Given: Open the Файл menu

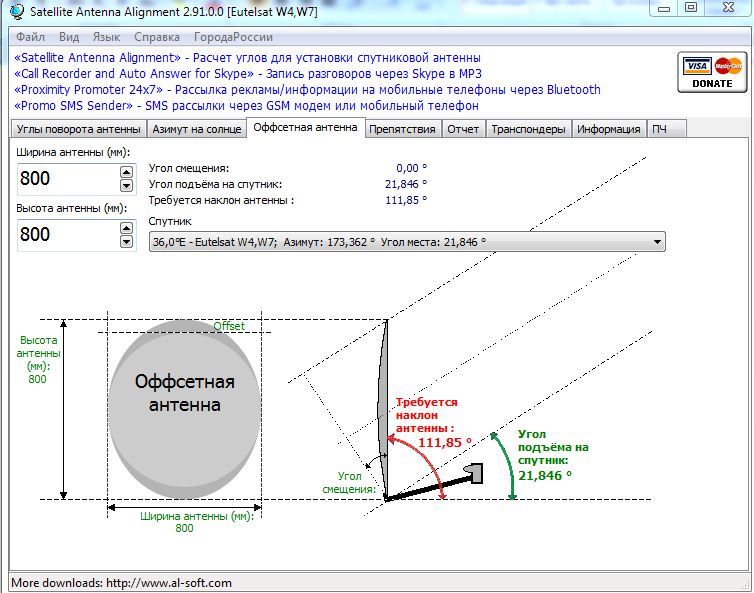Looking at the screenshot, I should click(x=30, y=36).
